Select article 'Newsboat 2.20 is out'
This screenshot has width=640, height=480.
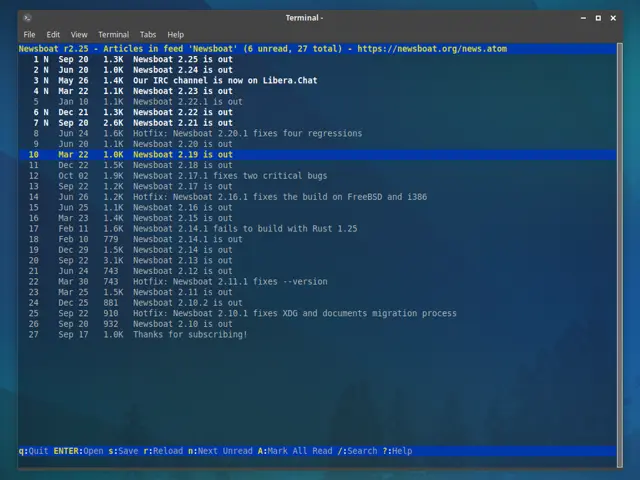pyautogui.click(x=182, y=144)
